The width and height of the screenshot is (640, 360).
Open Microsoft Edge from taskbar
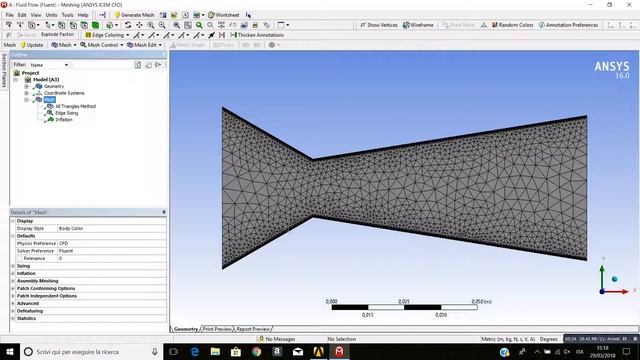pos(195,351)
